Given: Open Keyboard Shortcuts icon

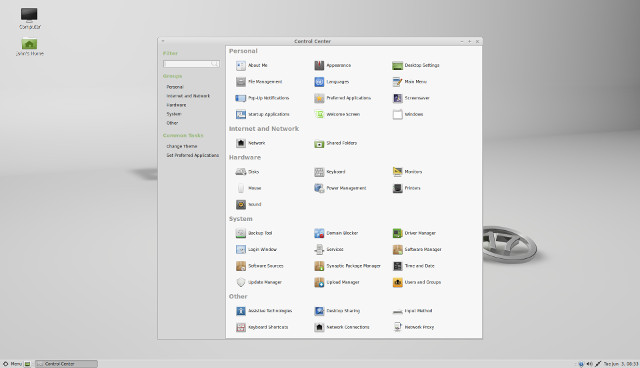Looking at the screenshot, I should point(241,327).
